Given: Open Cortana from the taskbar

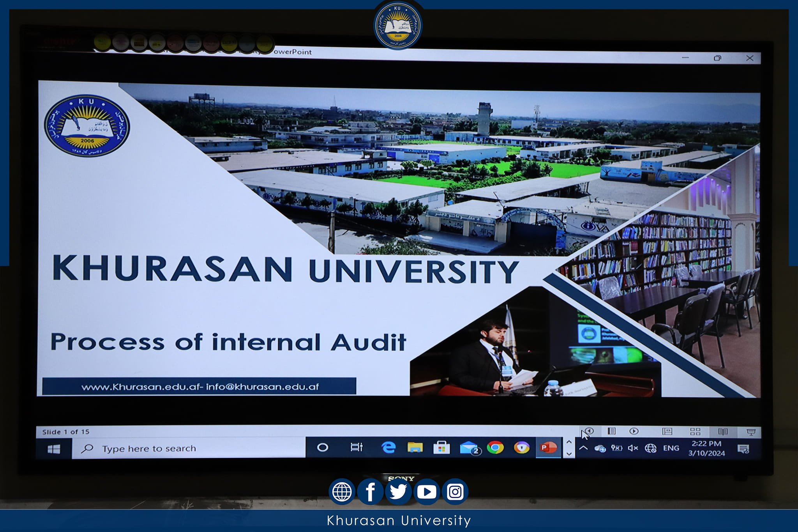Looking at the screenshot, I should coord(323,447).
